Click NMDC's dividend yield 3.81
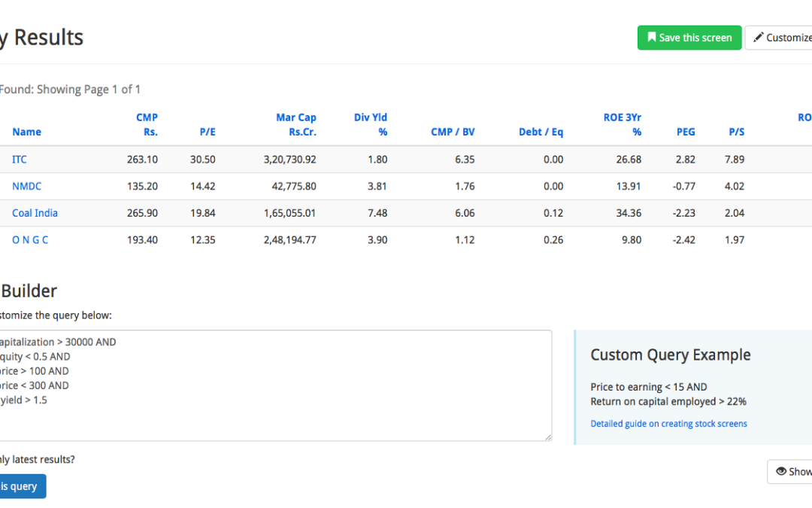 pyautogui.click(x=377, y=186)
